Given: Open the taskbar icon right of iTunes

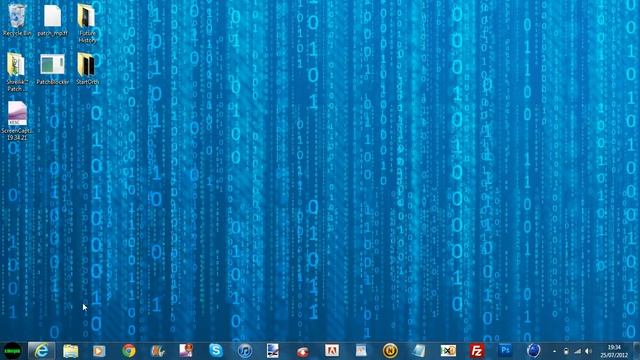Looking at the screenshot, I should (273, 351).
